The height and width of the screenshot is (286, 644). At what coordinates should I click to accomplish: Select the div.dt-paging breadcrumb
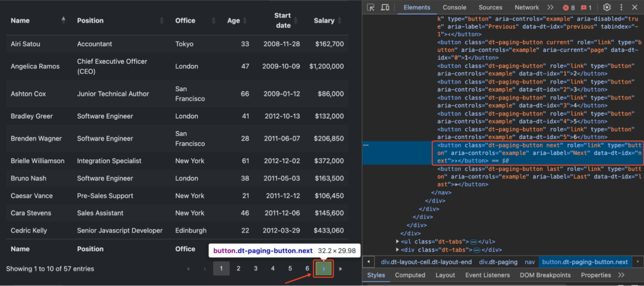pyautogui.click(x=498, y=262)
